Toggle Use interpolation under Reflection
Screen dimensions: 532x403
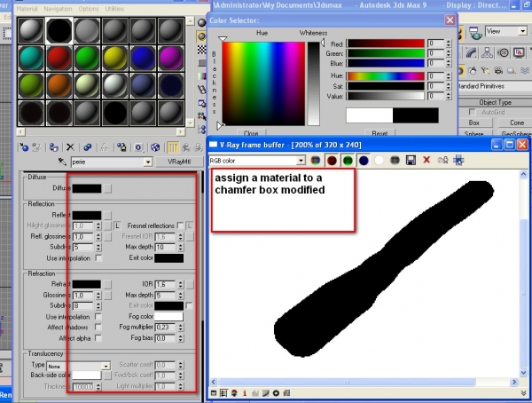click(x=98, y=258)
